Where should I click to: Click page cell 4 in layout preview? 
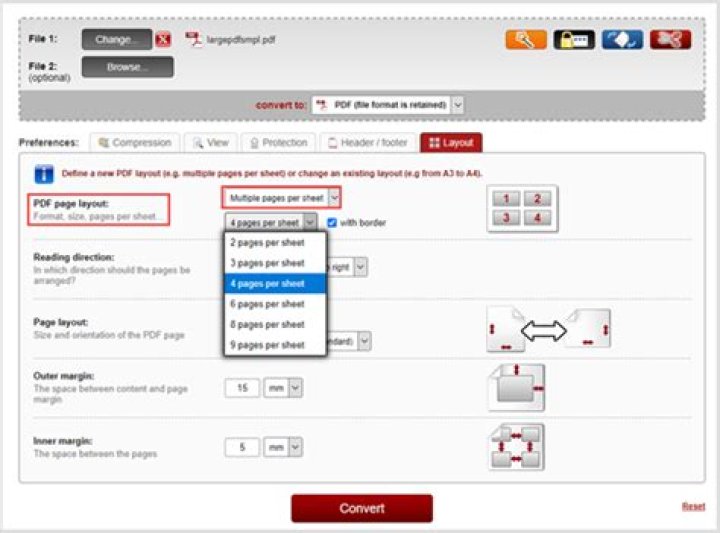(x=537, y=218)
